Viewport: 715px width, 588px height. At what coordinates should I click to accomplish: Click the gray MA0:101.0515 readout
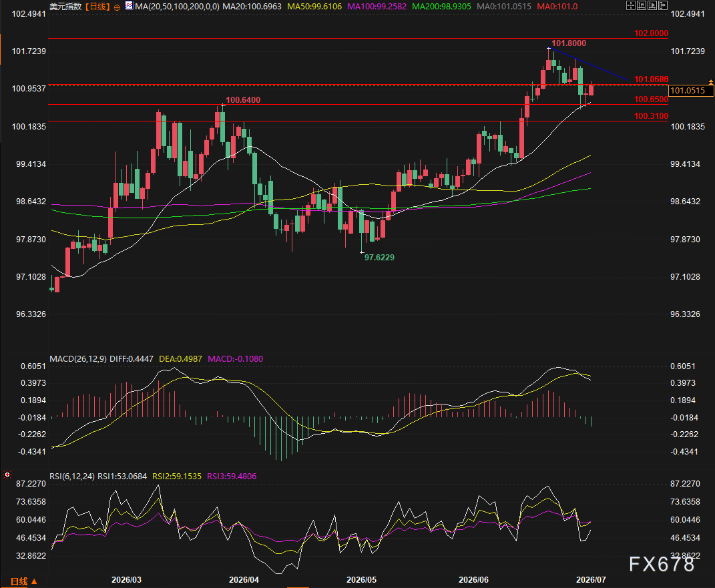504,7
